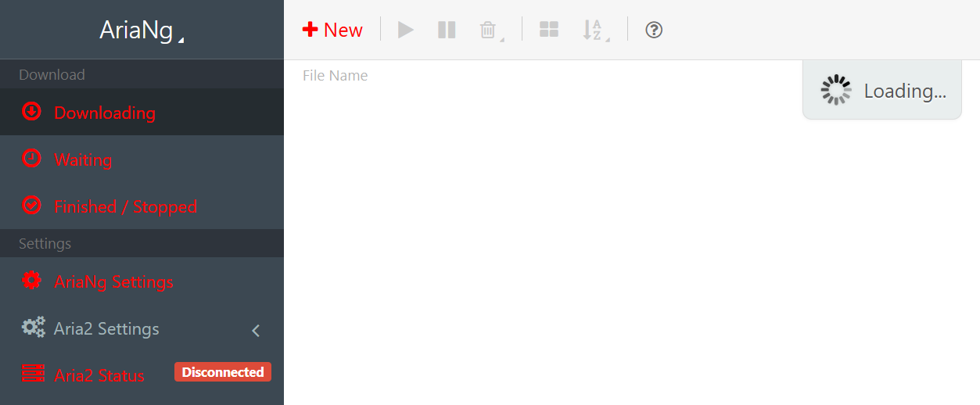Click the Waiting clock icon
The height and width of the screenshot is (405, 980).
31,158
